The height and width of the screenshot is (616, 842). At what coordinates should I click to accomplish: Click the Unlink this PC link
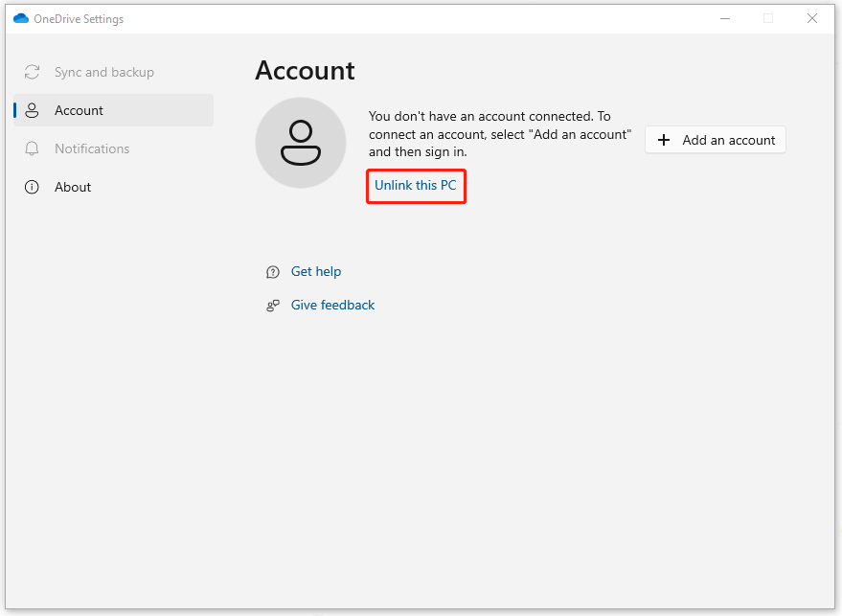(x=416, y=186)
